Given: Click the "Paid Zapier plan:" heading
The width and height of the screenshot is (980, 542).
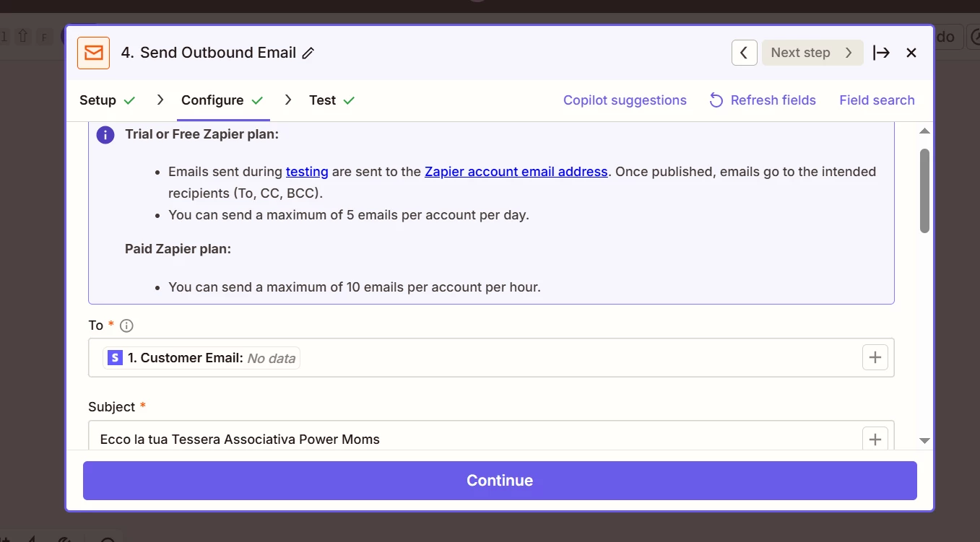Looking at the screenshot, I should click(x=178, y=249).
